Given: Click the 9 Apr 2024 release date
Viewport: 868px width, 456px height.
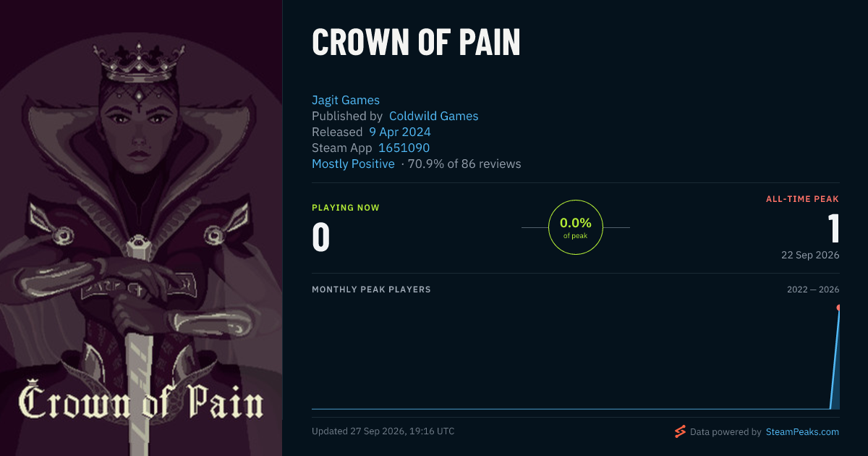Looking at the screenshot, I should click(x=400, y=132).
